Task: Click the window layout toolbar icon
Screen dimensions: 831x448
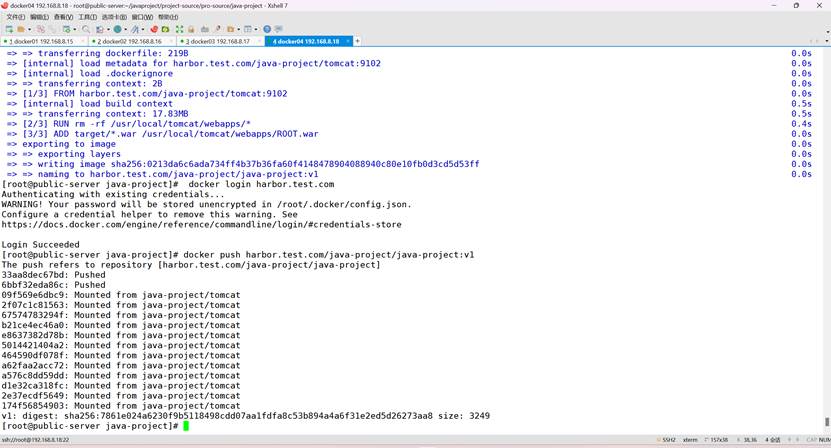Action: (247, 29)
